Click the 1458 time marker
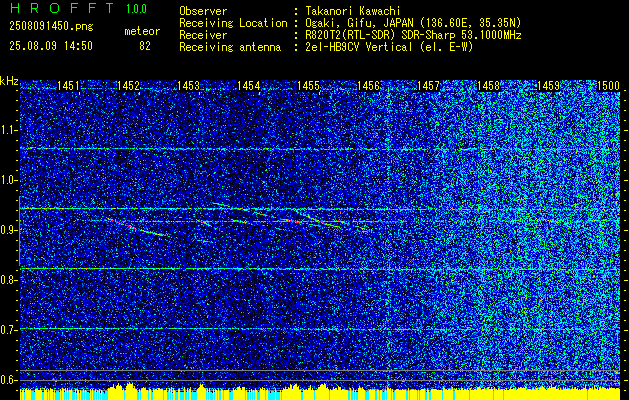The image size is (629, 400). pos(489,85)
